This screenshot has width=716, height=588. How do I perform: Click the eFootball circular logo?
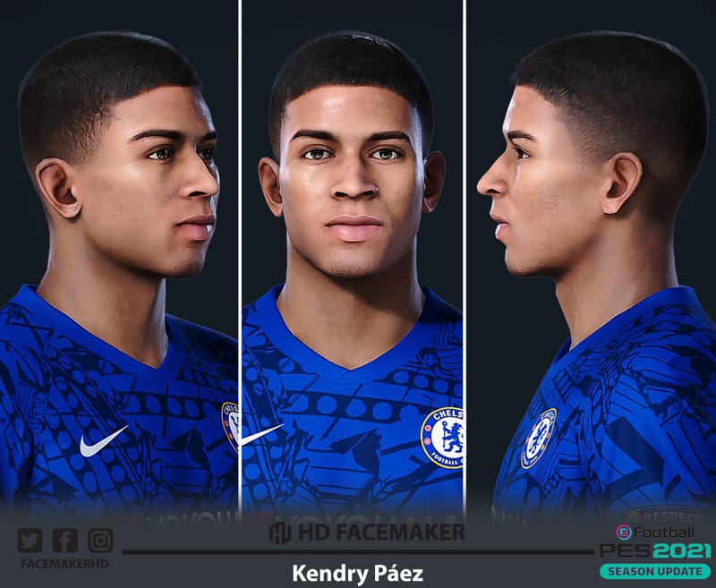623,532
